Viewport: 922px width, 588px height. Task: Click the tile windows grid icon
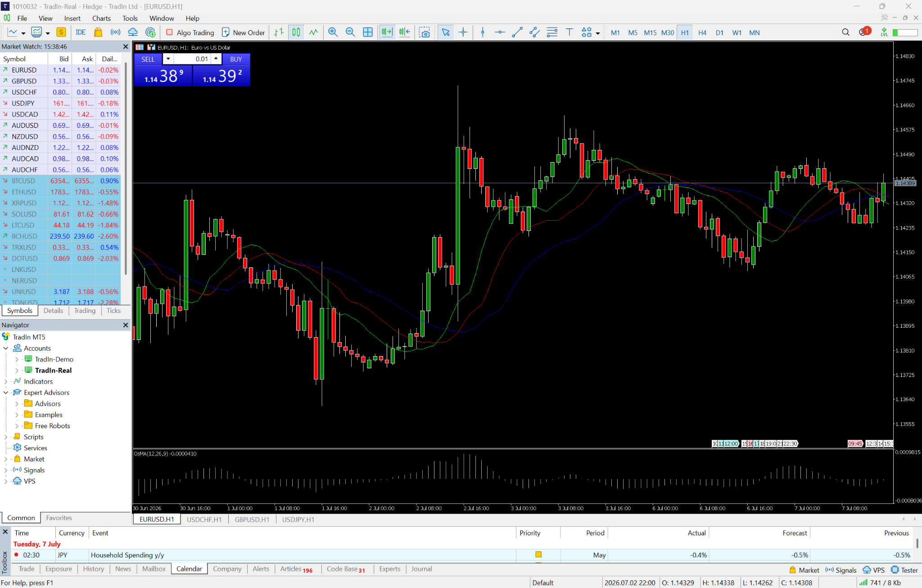(368, 32)
